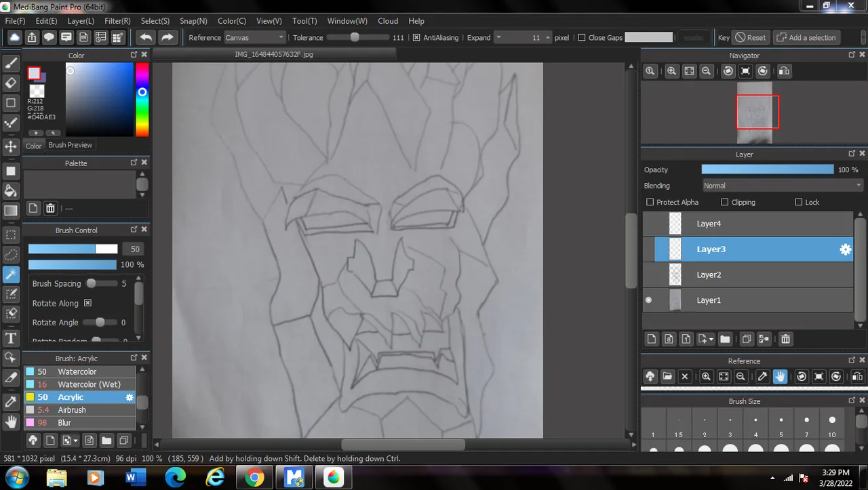Image resolution: width=868 pixels, height=490 pixels.
Task: Select the rectangular Select tool
Action: pos(11,235)
